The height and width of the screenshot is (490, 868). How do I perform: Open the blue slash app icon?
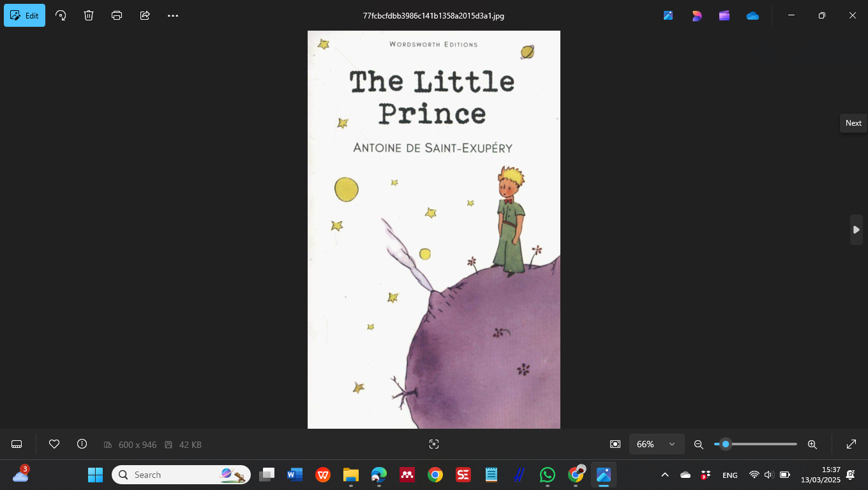[520, 475]
